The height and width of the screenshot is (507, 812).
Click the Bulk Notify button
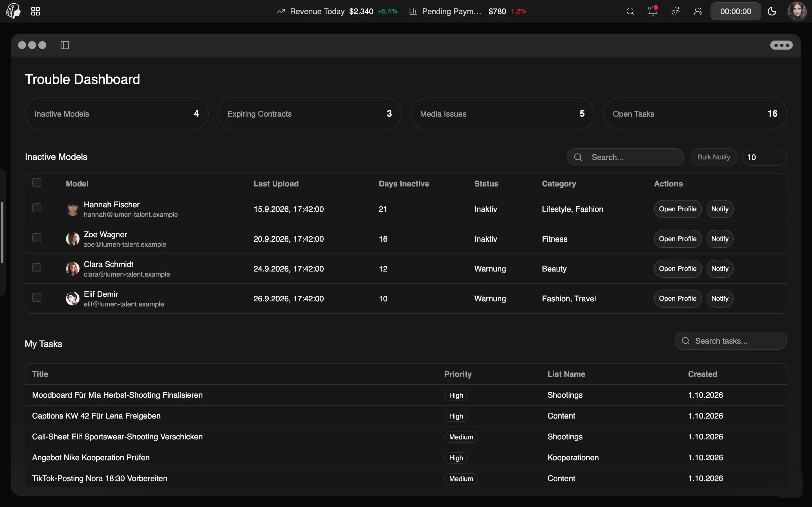pyautogui.click(x=714, y=157)
